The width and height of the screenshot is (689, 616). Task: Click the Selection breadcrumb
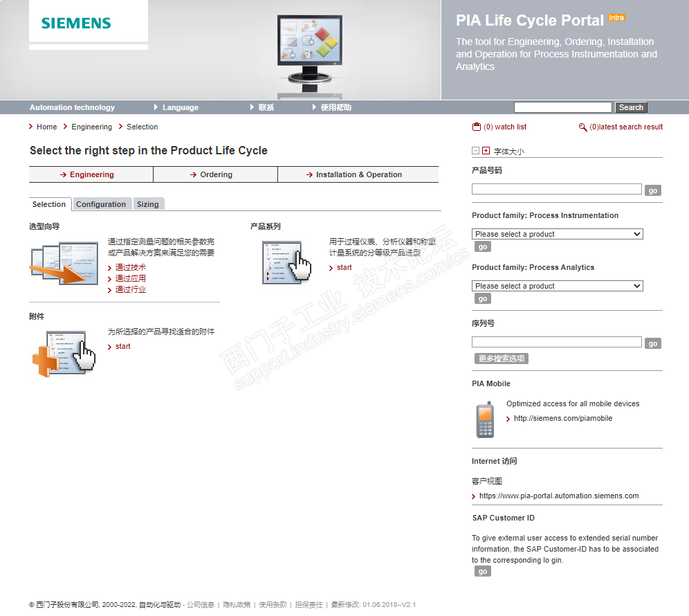[142, 127]
